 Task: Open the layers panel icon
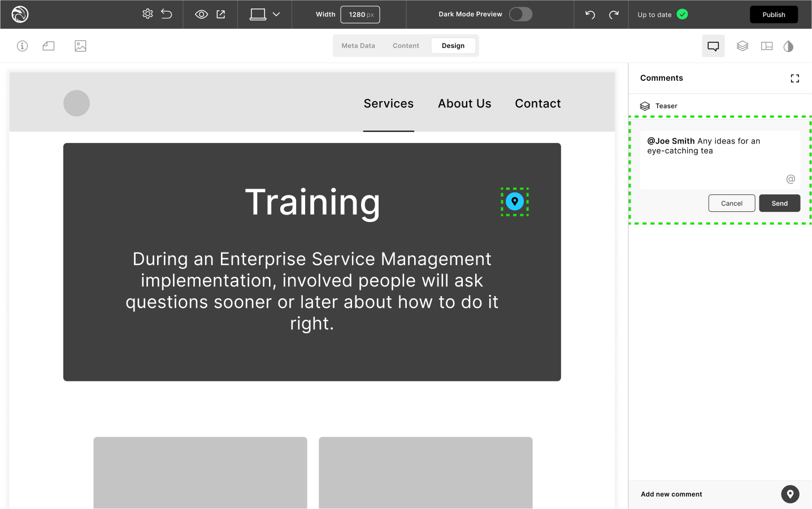click(x=742, y=46)
